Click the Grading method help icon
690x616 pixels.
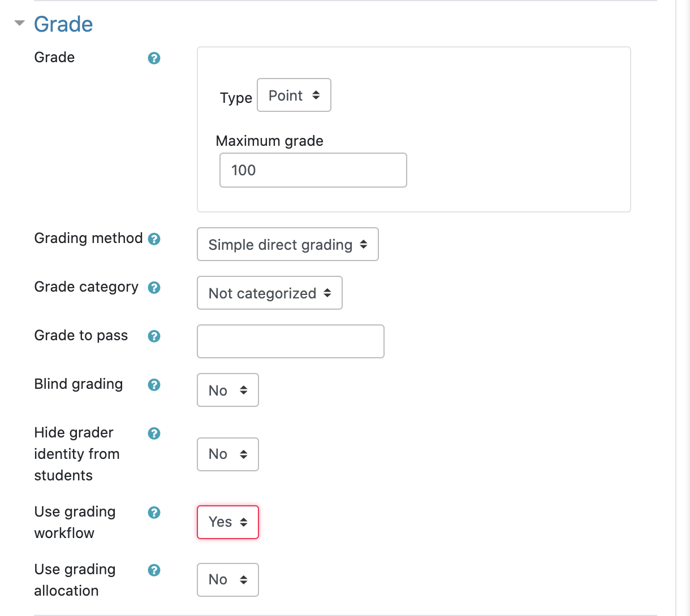click(153, 239)
